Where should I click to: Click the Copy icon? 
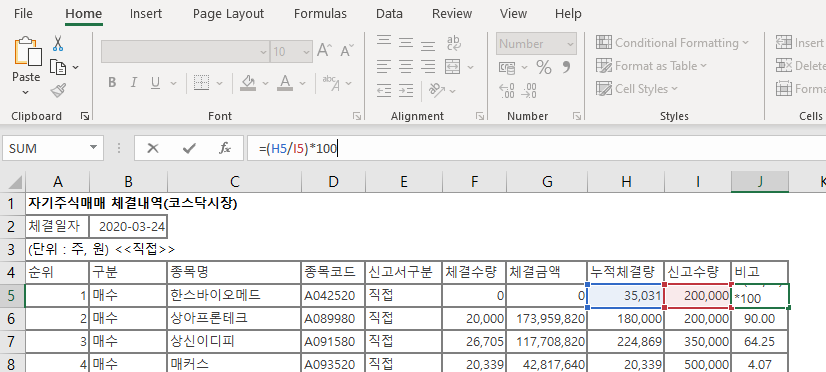pyautogui.click(x=58, y=67)
